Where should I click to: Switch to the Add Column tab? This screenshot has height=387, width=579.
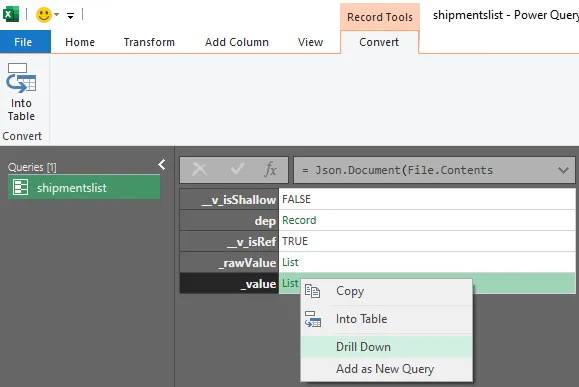tap(237, 42)
